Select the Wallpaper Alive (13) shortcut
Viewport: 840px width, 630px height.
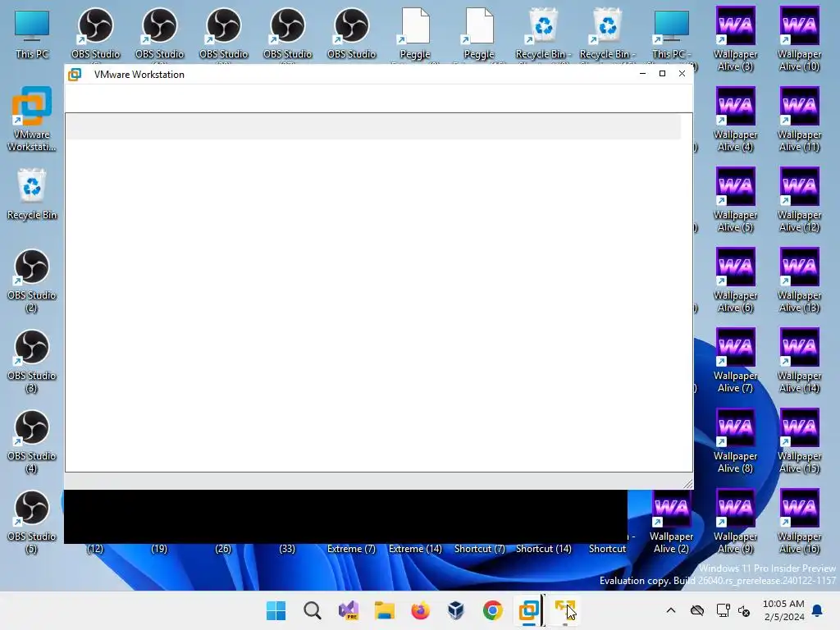pos(799,281)
